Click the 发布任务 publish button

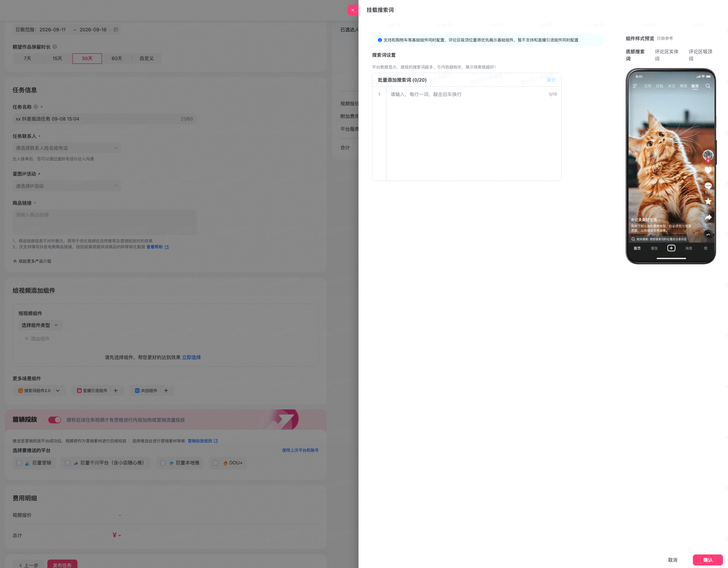point(62,564)
